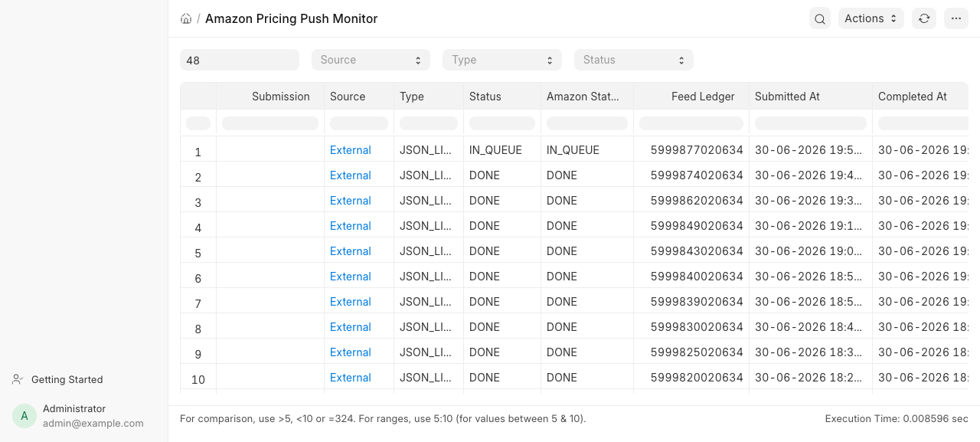Click the Amazon Status column header
This screenshot has width=980, height=442.
click(587, 97)
